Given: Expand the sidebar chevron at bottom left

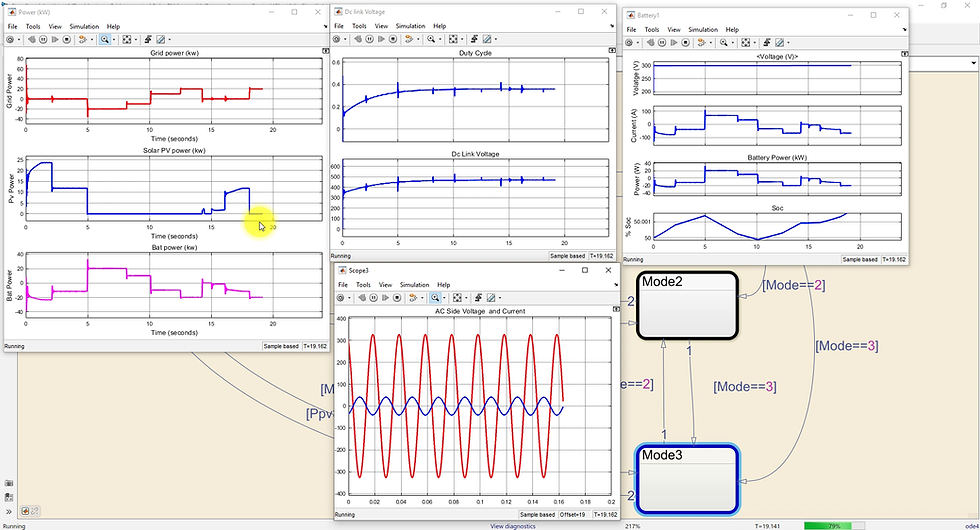Looking at the screenshot, I should click(9, 511).
